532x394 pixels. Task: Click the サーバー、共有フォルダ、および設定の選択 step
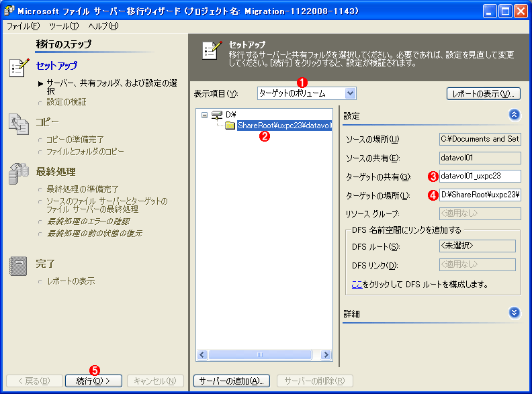[x=112, y=87]
